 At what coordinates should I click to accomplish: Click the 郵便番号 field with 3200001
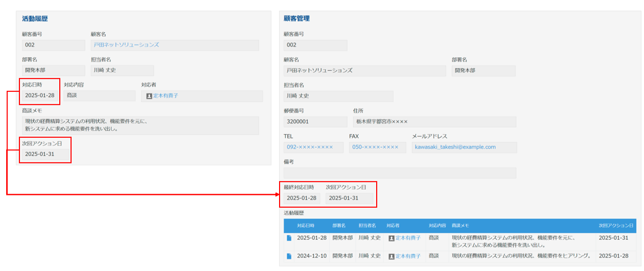pos(315,122)
